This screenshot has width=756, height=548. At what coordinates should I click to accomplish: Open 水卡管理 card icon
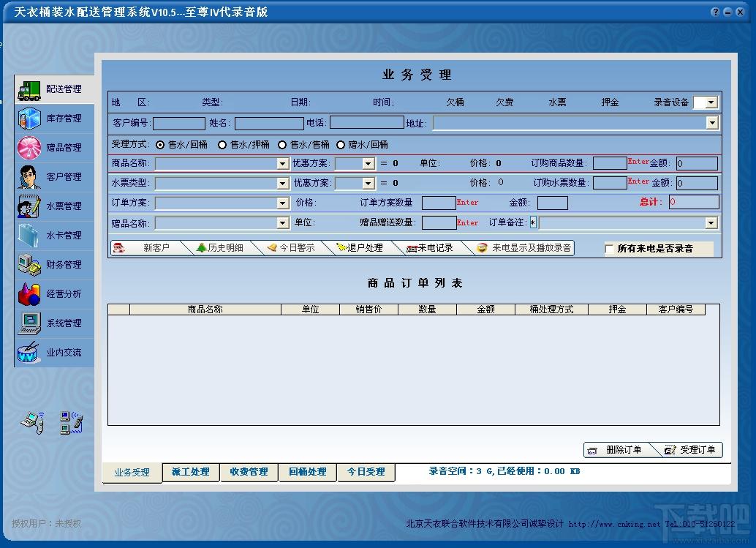(29, 236)
